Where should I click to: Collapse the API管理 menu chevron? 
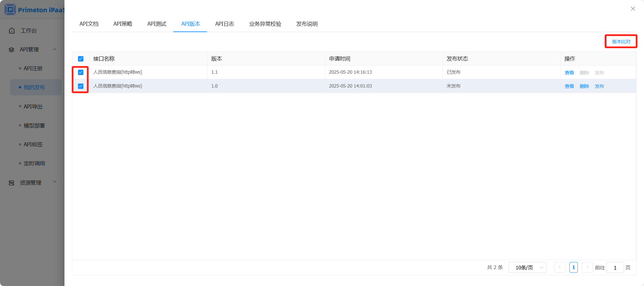click(55, 49)
